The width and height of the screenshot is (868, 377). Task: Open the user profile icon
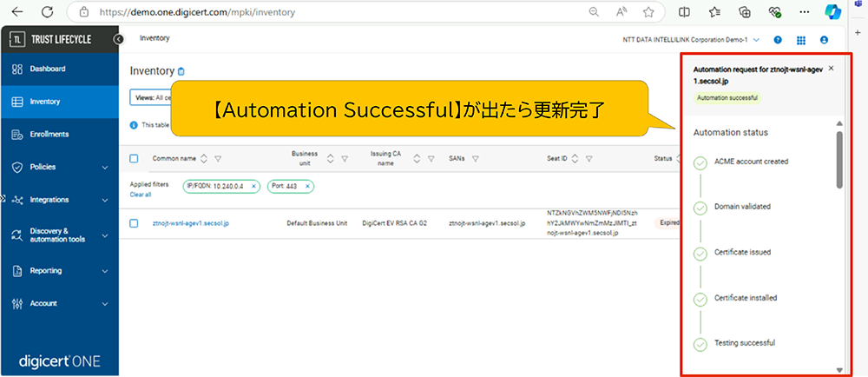825,40
